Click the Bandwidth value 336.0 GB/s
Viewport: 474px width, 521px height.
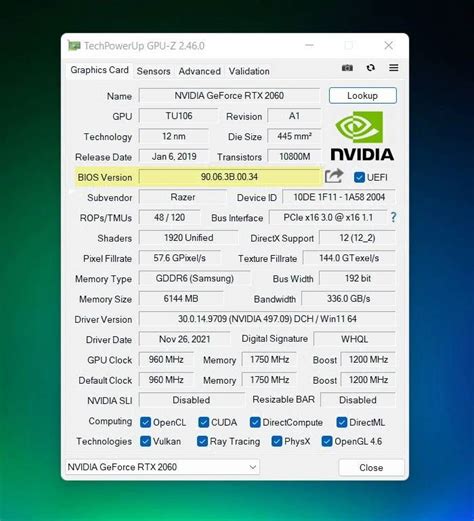tap(348, 299)
